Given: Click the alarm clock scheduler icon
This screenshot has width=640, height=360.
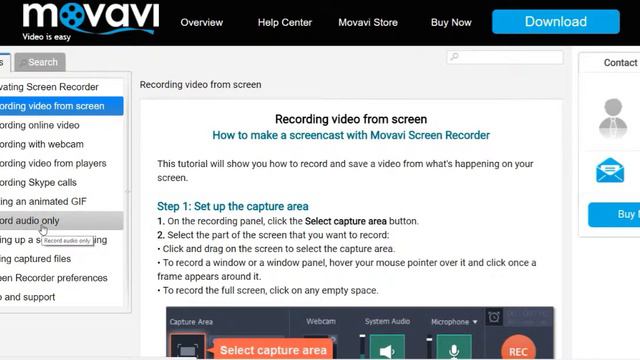Looking at the screenshot, I should pyautogui.click(x=494, y=317).
